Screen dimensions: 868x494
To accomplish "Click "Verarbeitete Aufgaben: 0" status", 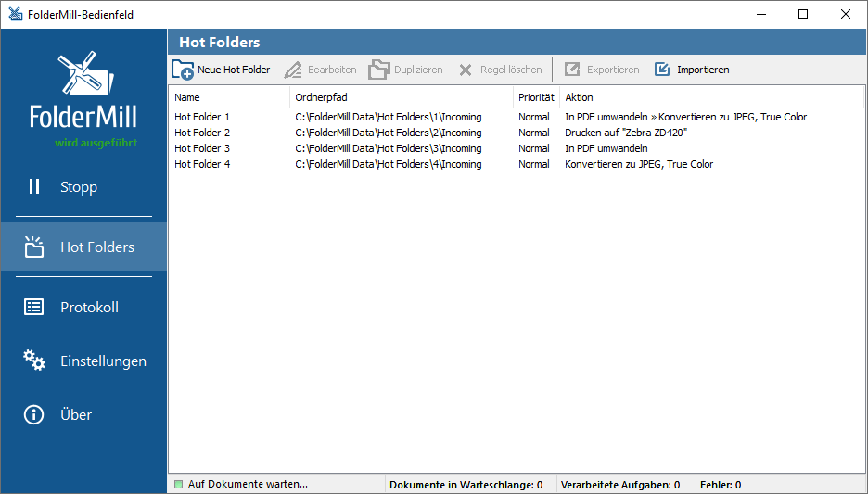I will pyautogui.click(x=620, y=485).
